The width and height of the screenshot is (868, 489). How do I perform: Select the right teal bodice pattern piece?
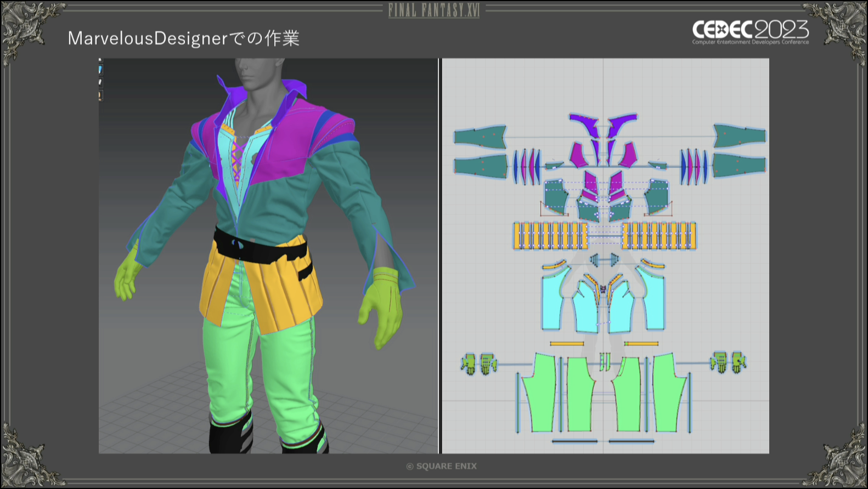tap(657, 196)
